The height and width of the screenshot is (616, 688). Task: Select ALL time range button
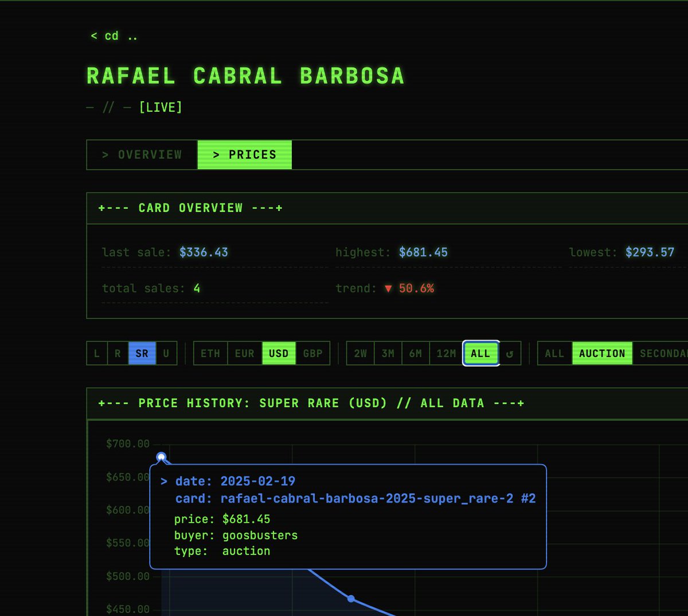(x=480, y=353)
